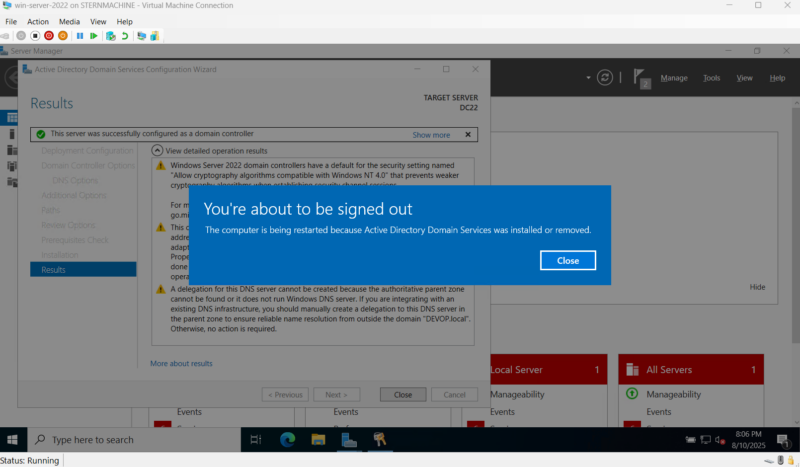The height and width of the screenshot is (467, 800).
Task: Click the orange Save VM state icon
Action: (x=63, y=36)
